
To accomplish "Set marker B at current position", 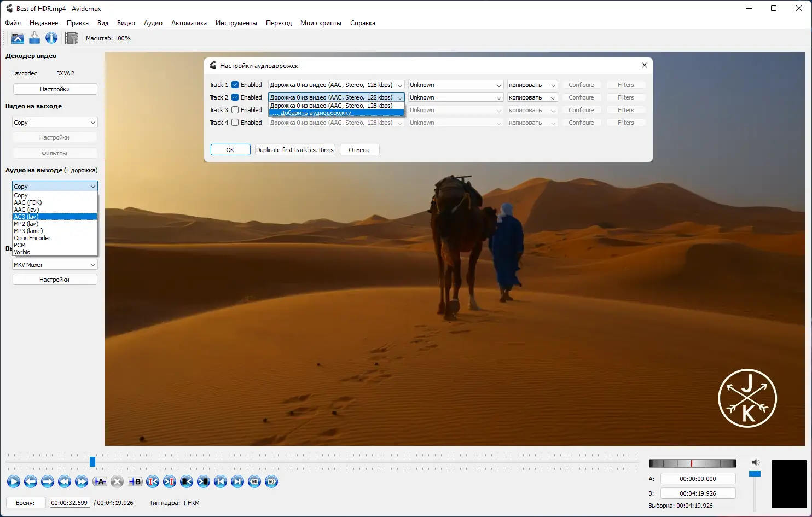I will point(135,481).
